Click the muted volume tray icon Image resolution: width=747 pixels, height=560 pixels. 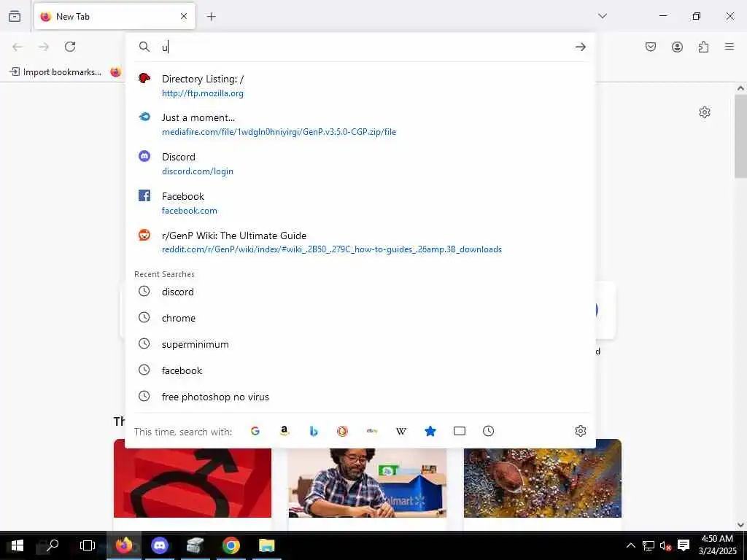(665, 545)
